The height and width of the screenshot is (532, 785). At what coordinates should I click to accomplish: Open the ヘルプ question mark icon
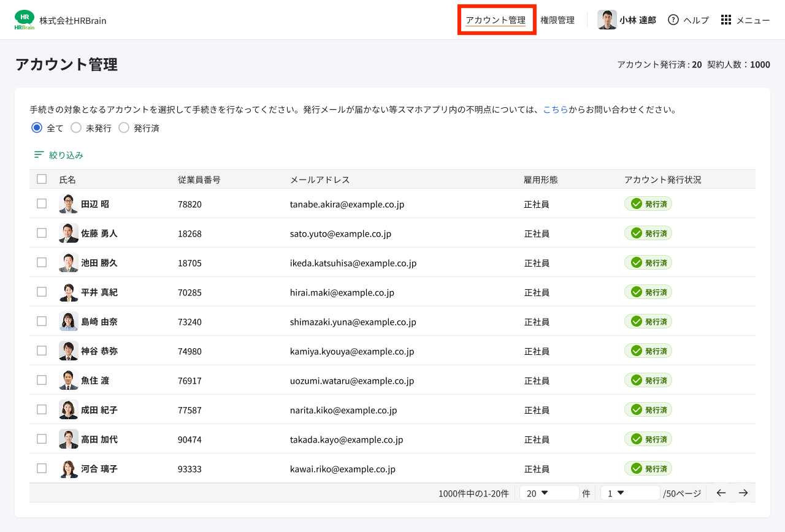pyautogui.click(x=673, y=20)
